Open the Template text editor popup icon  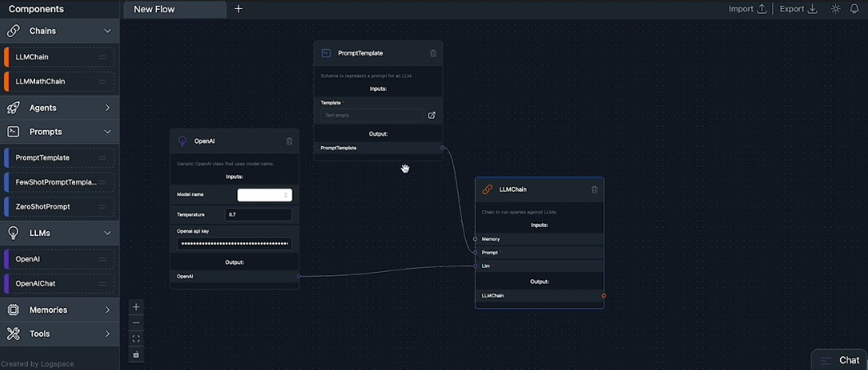click(432, 115)
